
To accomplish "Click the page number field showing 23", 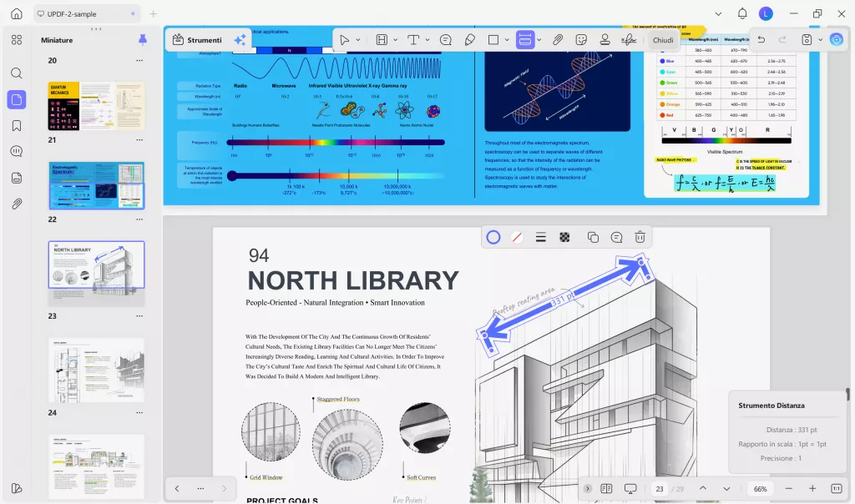I will click(660, 489).
